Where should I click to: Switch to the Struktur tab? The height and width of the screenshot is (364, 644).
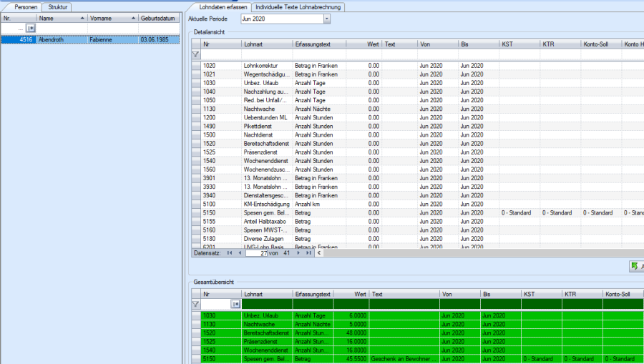(x=58, y=6)
